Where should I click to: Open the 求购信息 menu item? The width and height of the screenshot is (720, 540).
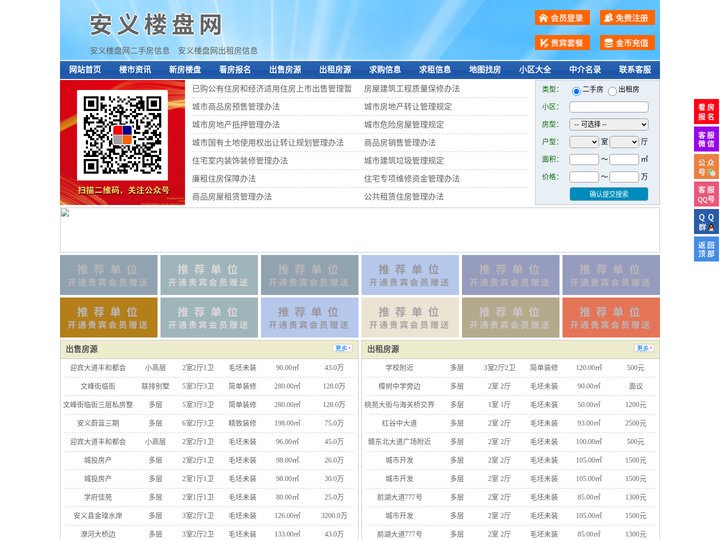point(385,70)
